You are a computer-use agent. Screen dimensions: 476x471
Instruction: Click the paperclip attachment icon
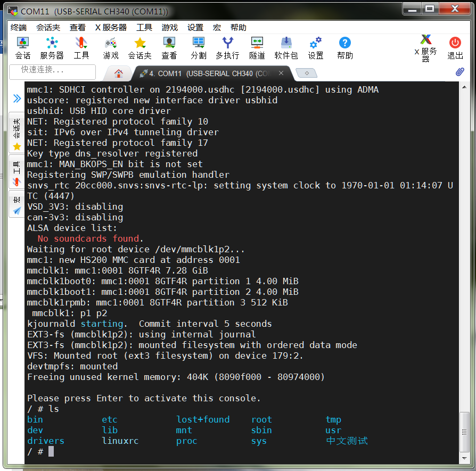point(459,72)
